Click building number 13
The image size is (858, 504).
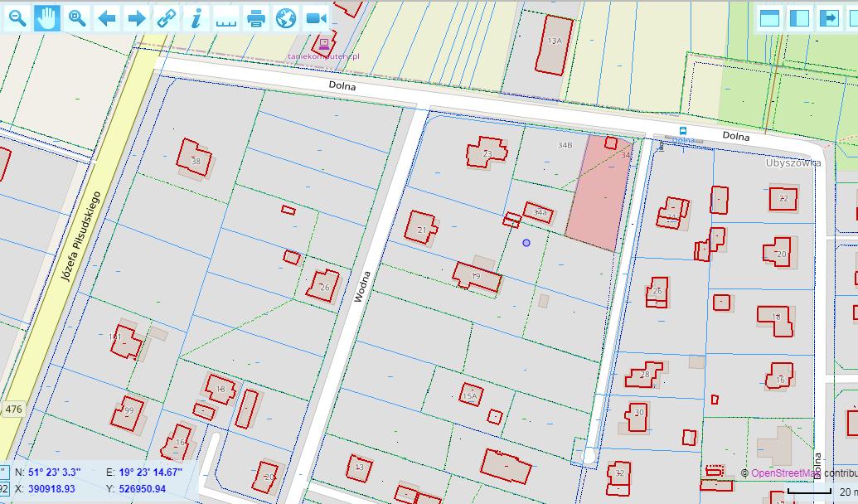coord(359,467)
